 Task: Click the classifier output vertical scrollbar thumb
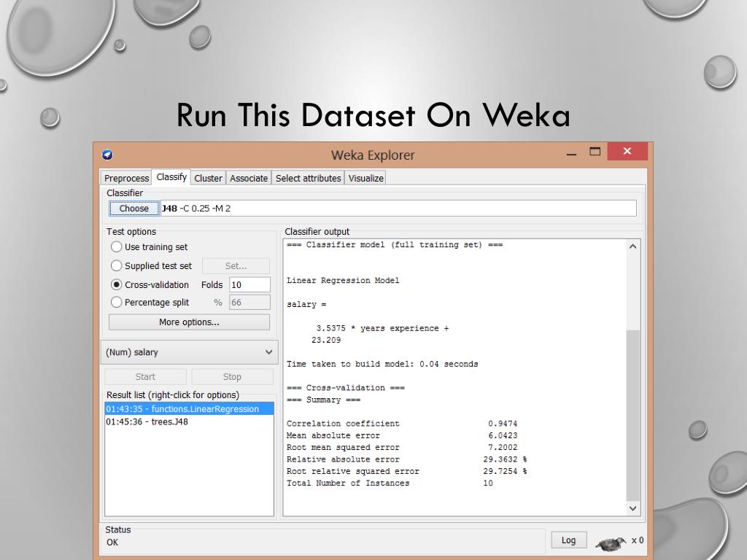[632, 415]
